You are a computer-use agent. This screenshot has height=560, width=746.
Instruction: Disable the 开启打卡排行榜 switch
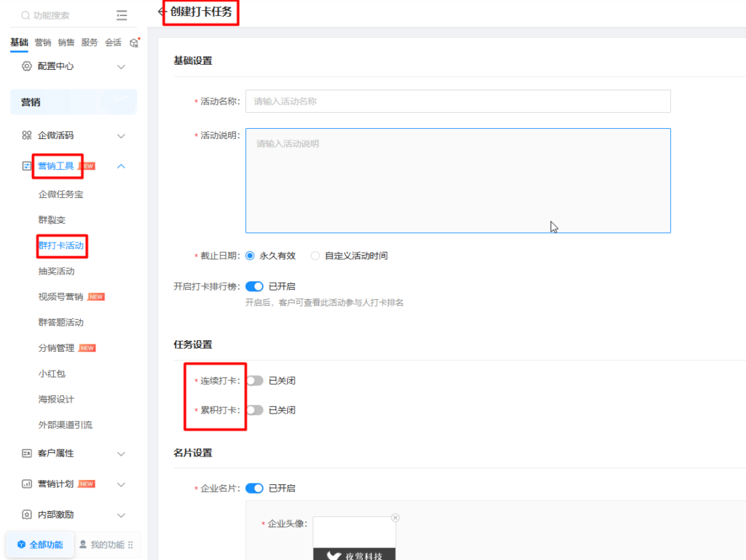(254, 286)
